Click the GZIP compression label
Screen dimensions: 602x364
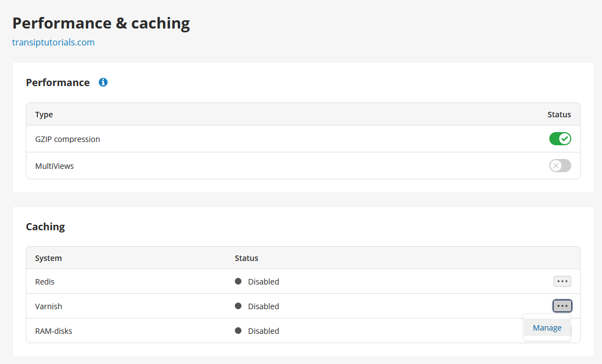(67, 139)
